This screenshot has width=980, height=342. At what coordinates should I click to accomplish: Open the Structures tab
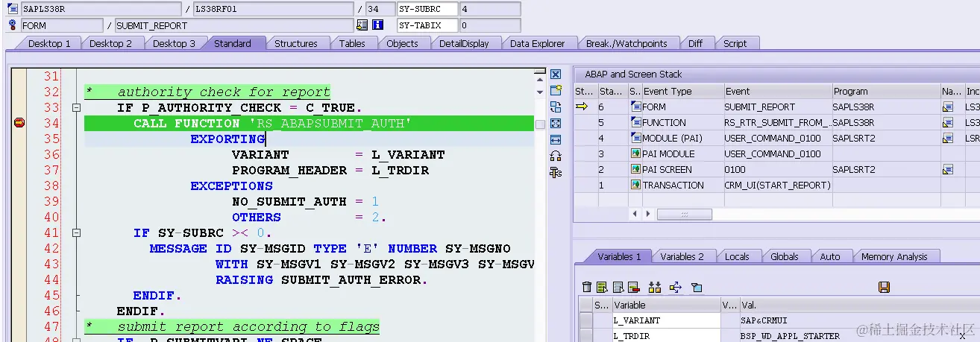(295, 43)
